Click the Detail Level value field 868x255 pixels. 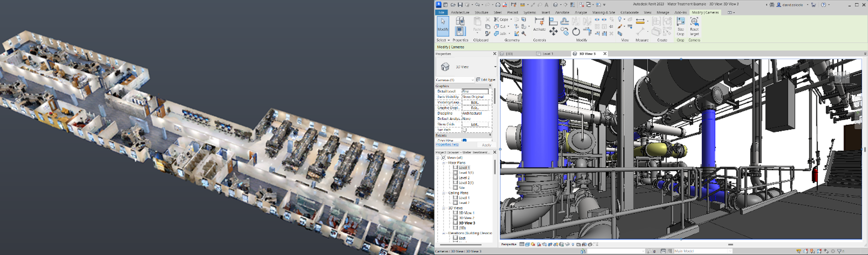point(475,91)
